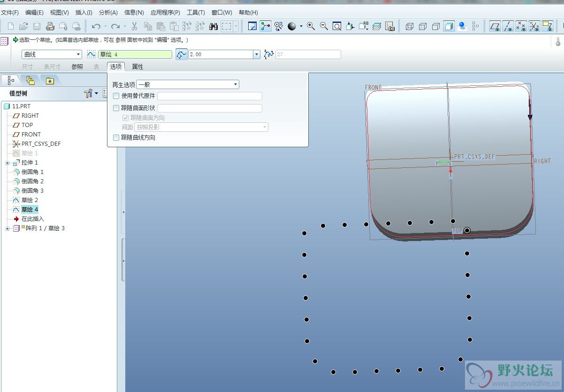Toggle annotation element display
564x392 pixels.
547,27
